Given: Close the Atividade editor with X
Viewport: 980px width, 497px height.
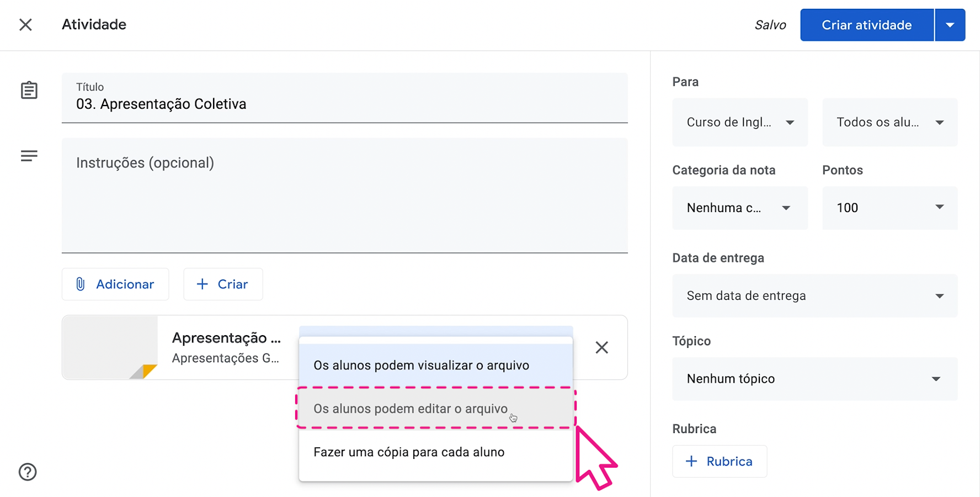Looking at the screenshot, I should [25, 25].
